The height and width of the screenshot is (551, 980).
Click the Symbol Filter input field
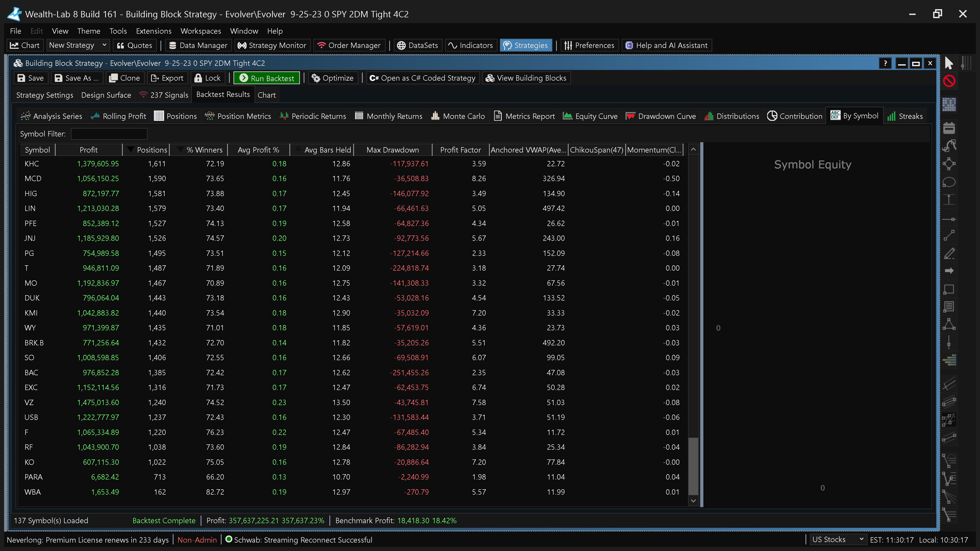(x=109, y=134)
